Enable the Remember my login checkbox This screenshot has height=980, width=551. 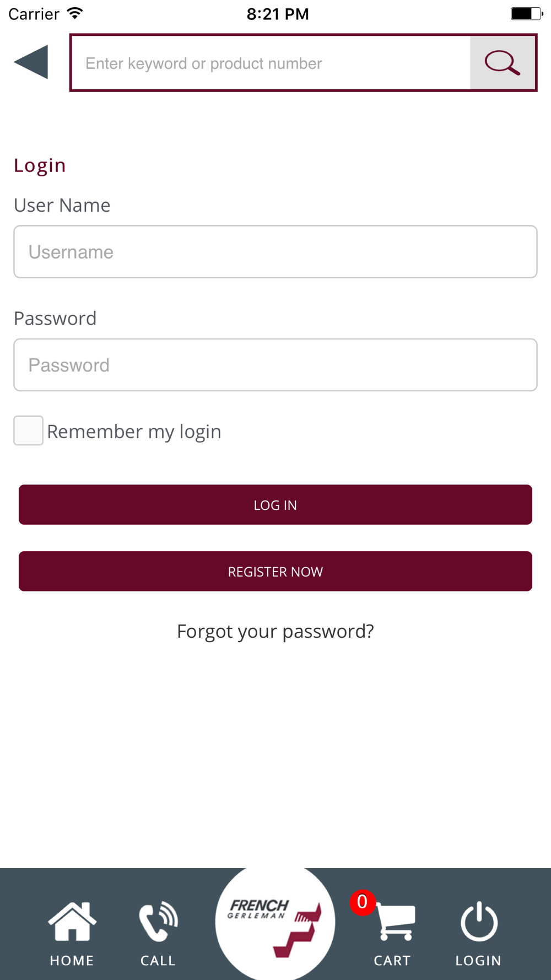(x=29, y=430)
